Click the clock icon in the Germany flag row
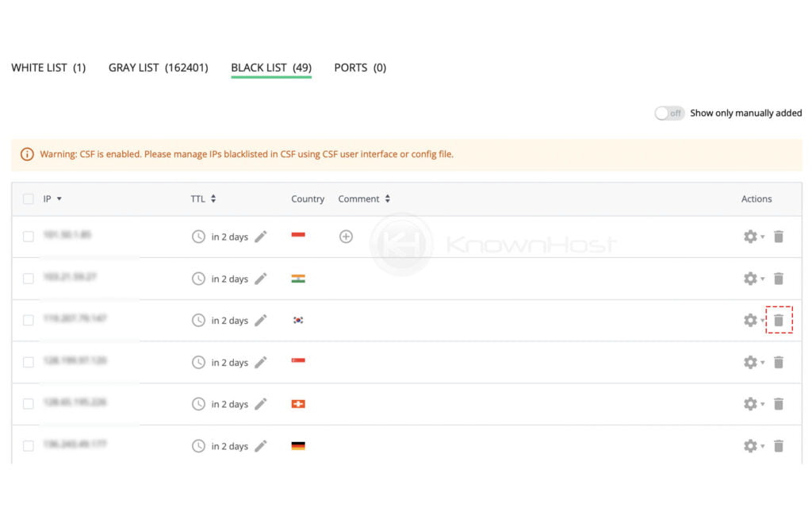The image size is (812, 508). pos(198,446)
